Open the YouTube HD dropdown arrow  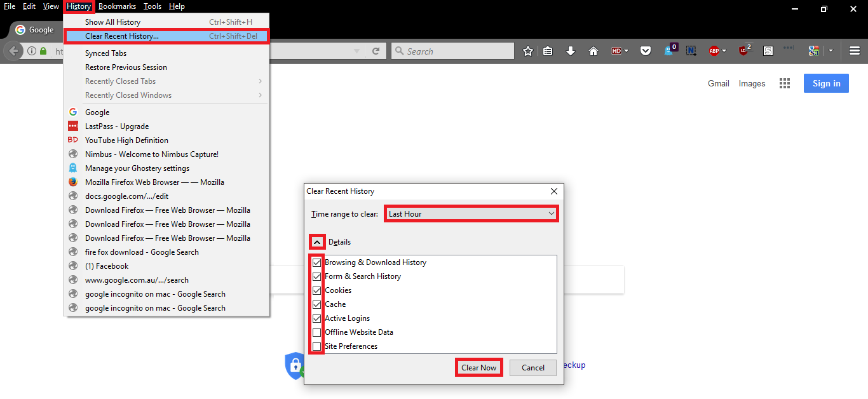pyautogui.click(x=626, y=51)
